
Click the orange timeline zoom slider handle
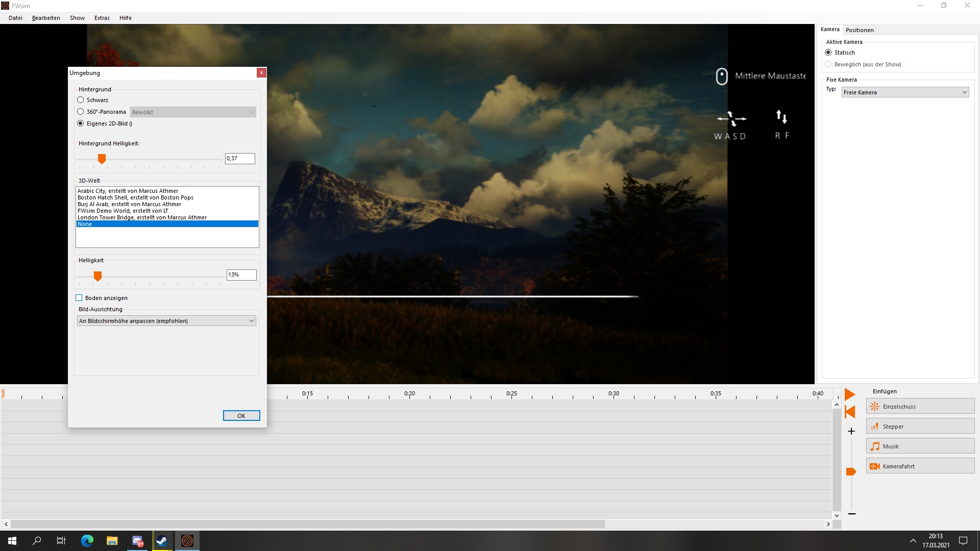click(x=851, y=471)
